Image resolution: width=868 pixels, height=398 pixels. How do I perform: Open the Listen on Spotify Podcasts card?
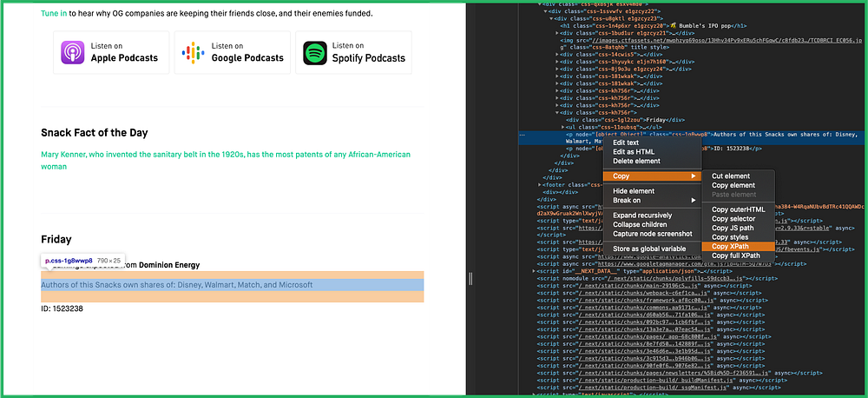point(354,53)
